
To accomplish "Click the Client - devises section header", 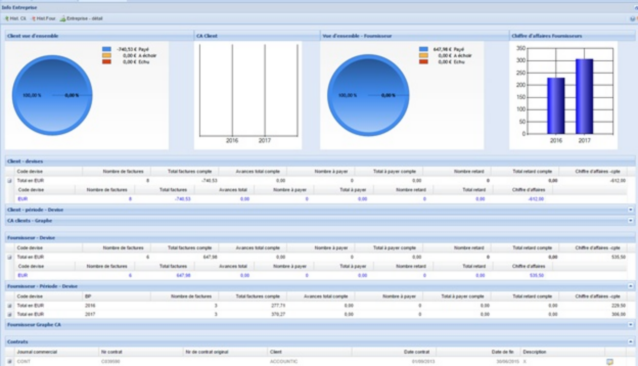I will pyautogui.click(x=320, y=161).
